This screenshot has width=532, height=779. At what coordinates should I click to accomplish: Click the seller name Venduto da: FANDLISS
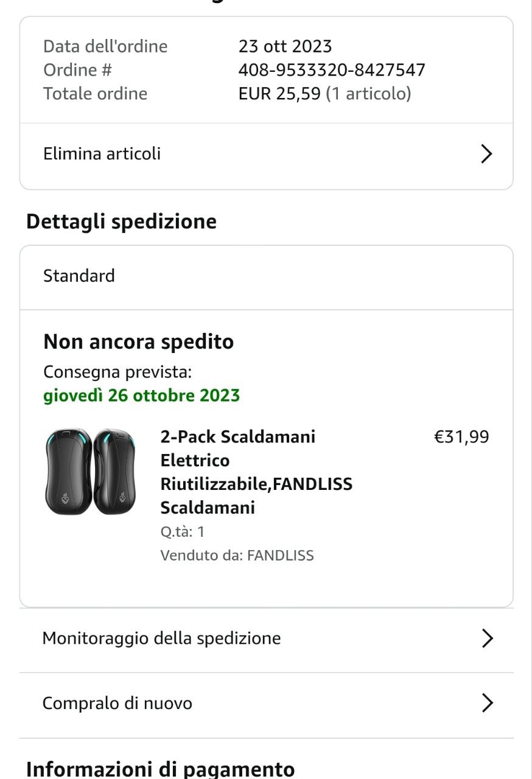click(x=237, y=555)
